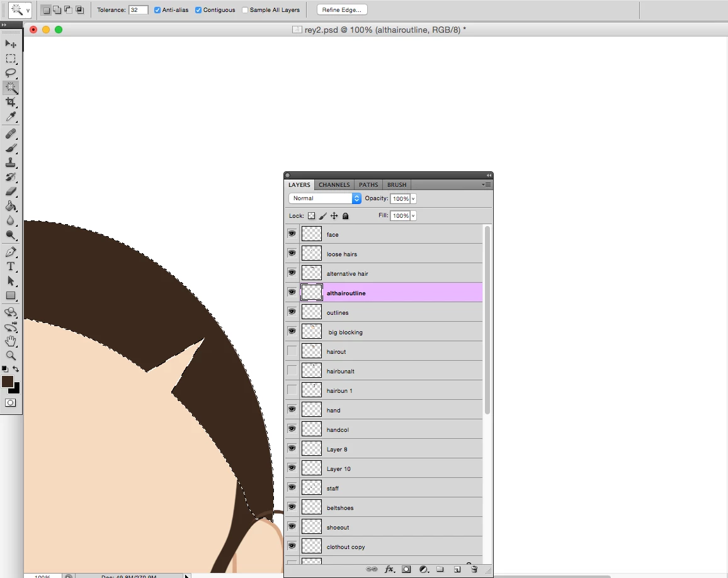This screenshot has width=728, height=578.
Task: Select the Rectangle shape tool
Action: coord(11,296)
